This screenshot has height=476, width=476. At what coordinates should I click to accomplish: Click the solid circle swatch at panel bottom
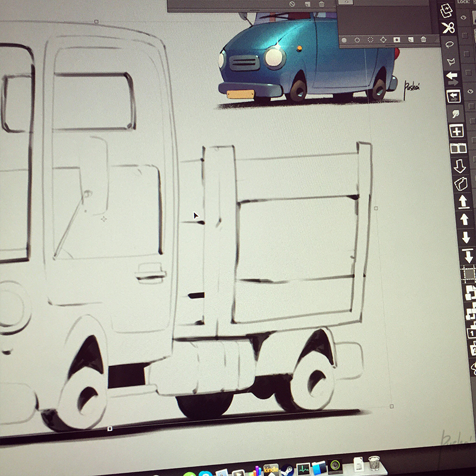(x=344, y=39)
